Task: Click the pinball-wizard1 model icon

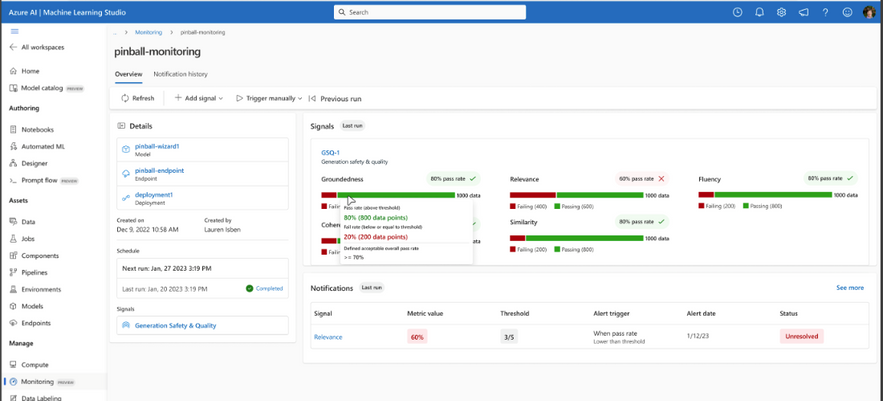Action: tap(126, 149)
